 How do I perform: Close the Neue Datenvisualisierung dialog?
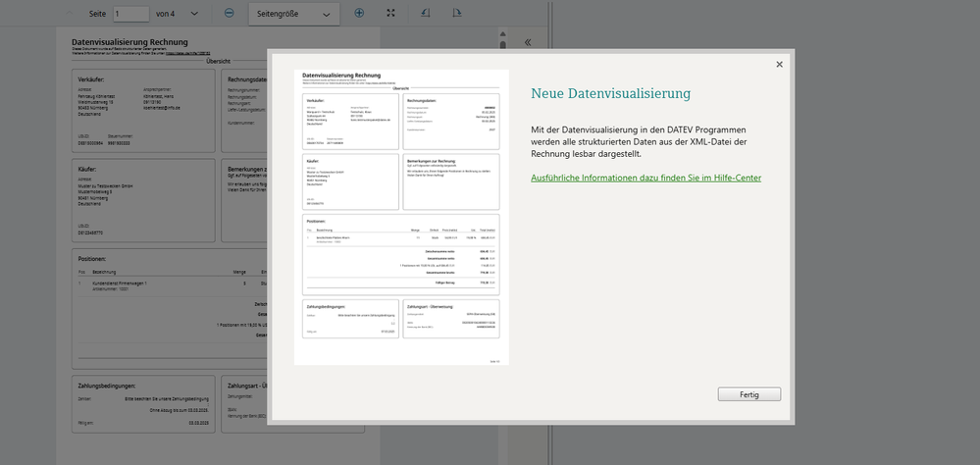(x=780, y=65)
